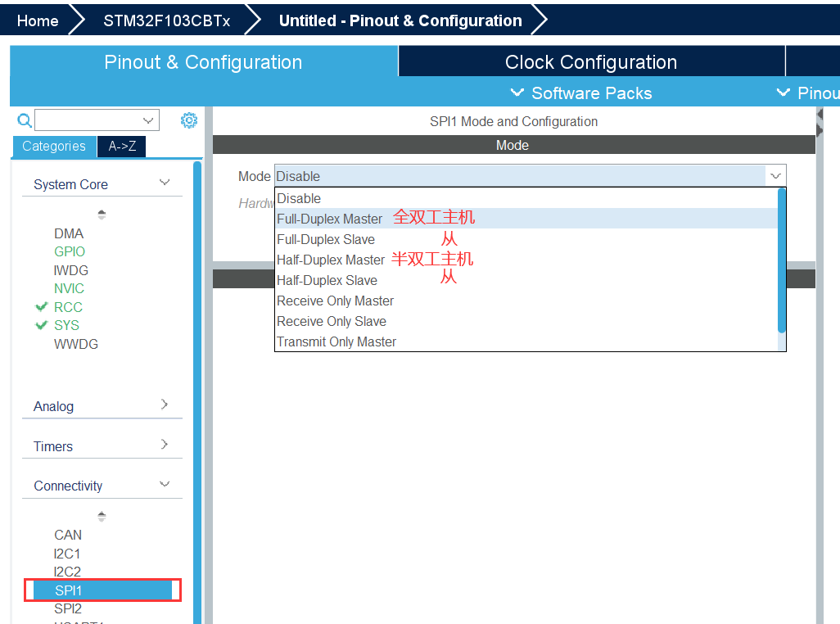Select NVIC peripheral

69,289
